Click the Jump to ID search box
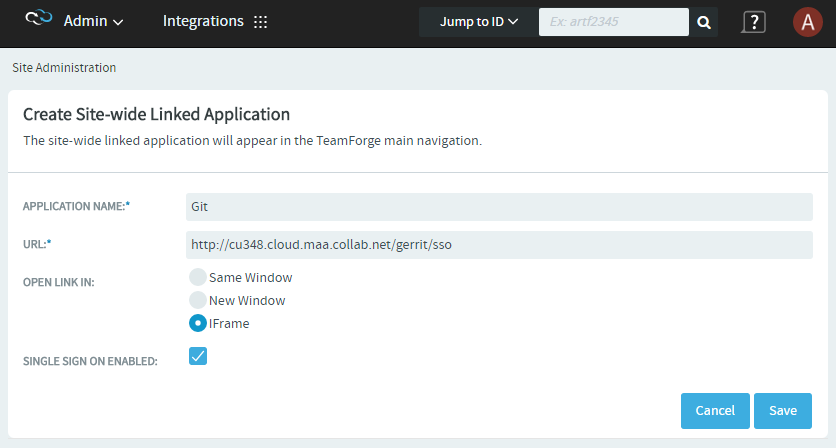The height and width of the screenshot is (448, 836). 614,22
